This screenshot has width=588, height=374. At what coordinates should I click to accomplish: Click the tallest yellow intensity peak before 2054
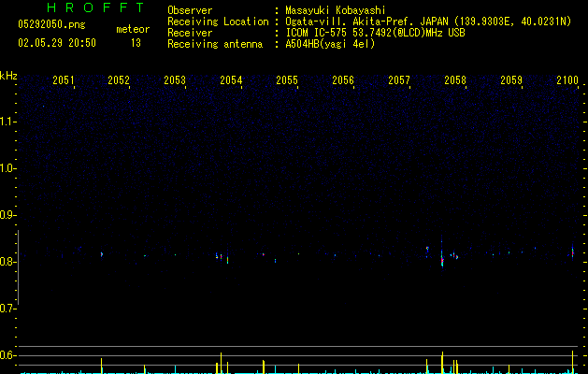(x=221, y=363)
